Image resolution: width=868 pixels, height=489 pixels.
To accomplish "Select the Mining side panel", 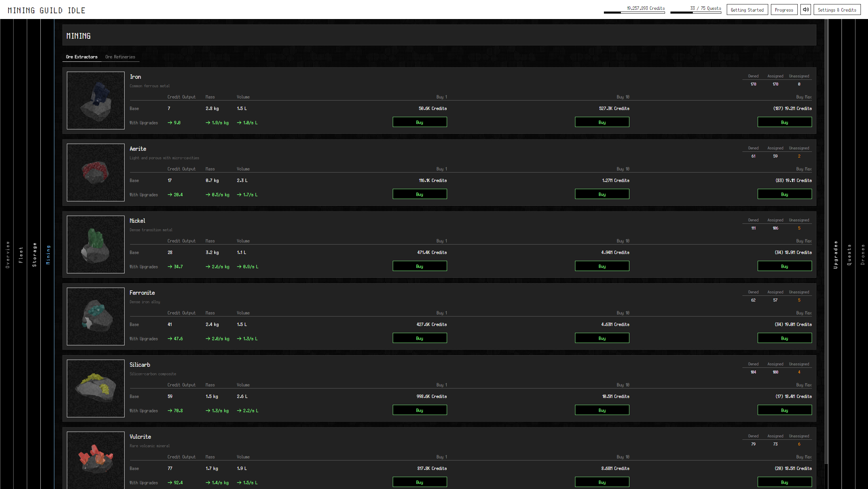I will tap(48, 254).
